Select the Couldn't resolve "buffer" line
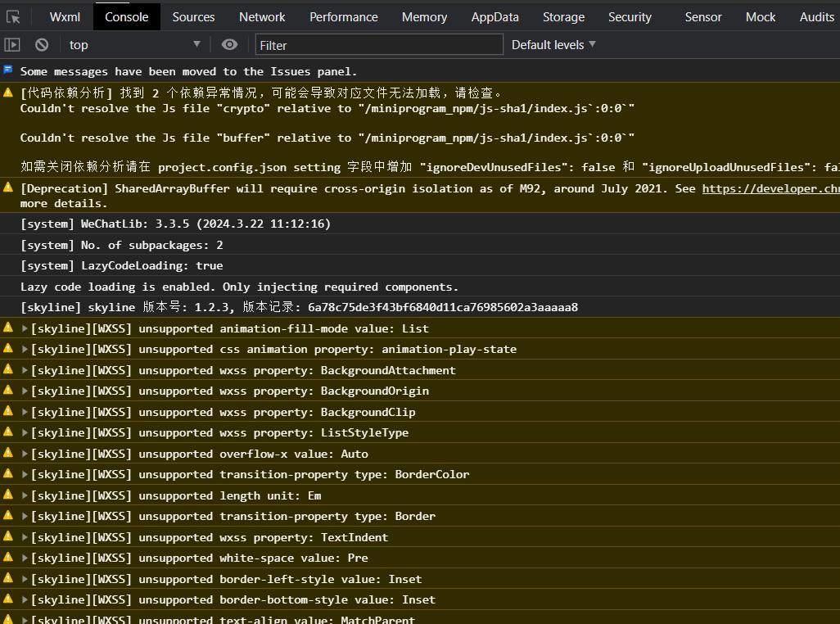Viewport: 840px width, 624px height. click(x=327, y=138)
